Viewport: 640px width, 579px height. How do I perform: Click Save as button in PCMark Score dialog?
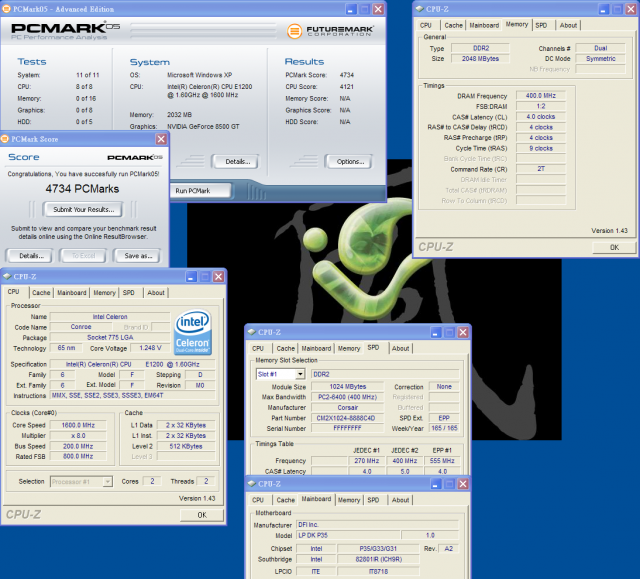pyautogui.click(x=137, y=256)
